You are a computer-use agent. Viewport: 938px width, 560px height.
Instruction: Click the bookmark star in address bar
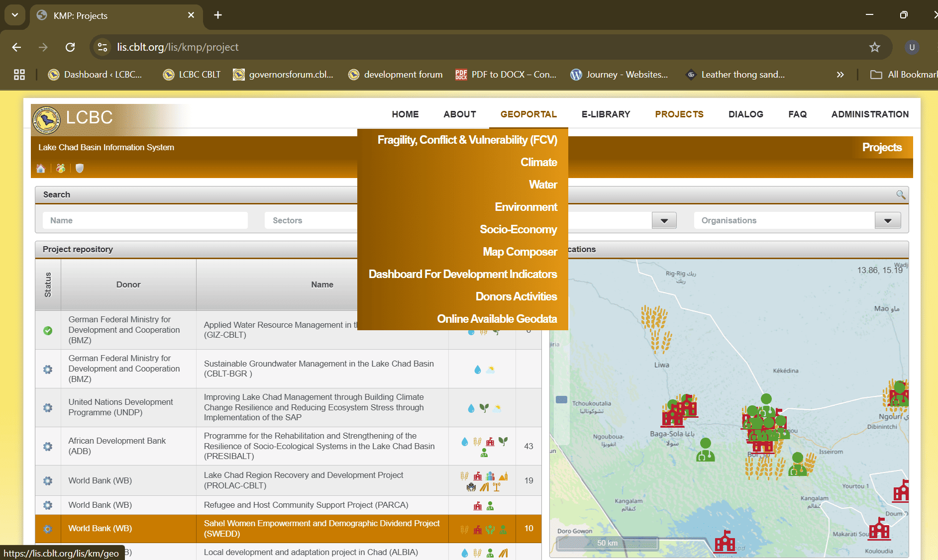874,47
